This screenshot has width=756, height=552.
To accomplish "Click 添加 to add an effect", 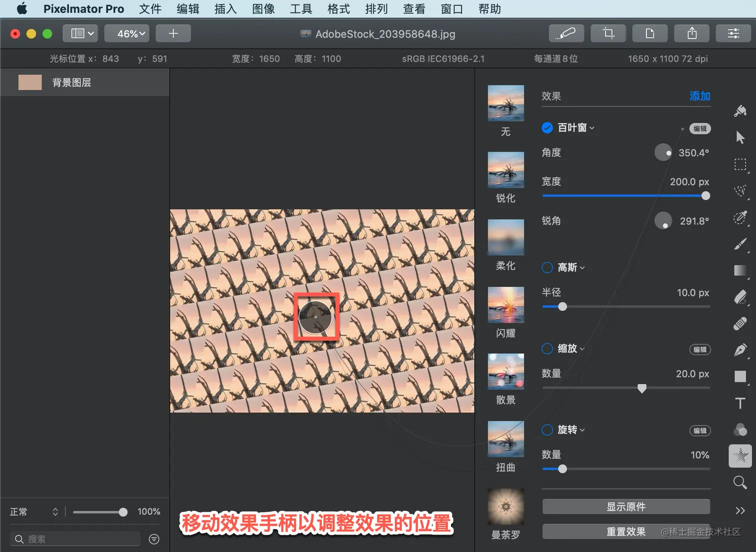I will (699, 96).
